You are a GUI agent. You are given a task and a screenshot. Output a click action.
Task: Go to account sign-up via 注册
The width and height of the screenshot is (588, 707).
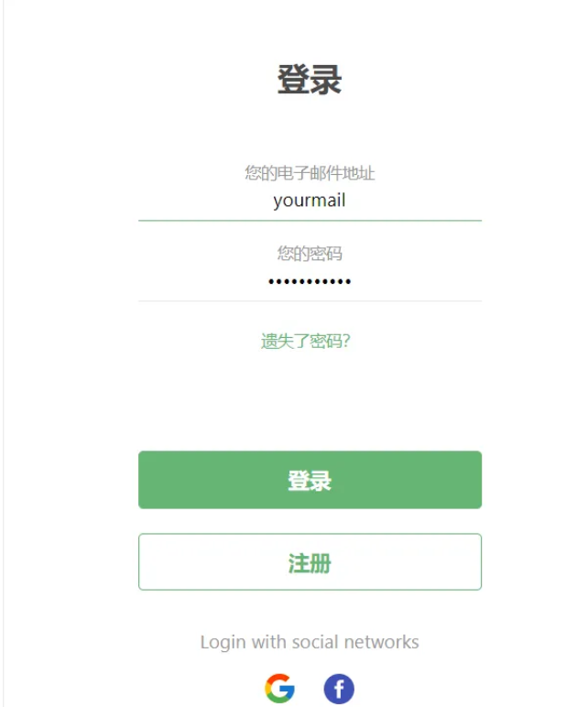[x=310, y=562]
